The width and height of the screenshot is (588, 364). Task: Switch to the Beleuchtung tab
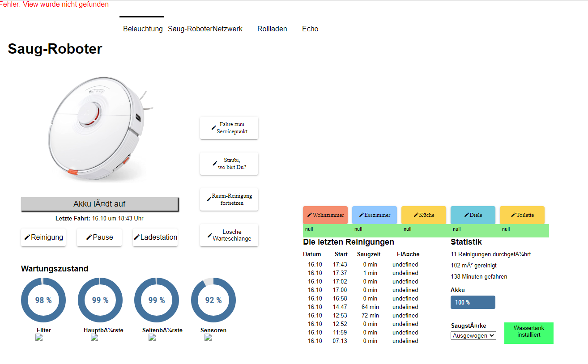pos(143,29)
